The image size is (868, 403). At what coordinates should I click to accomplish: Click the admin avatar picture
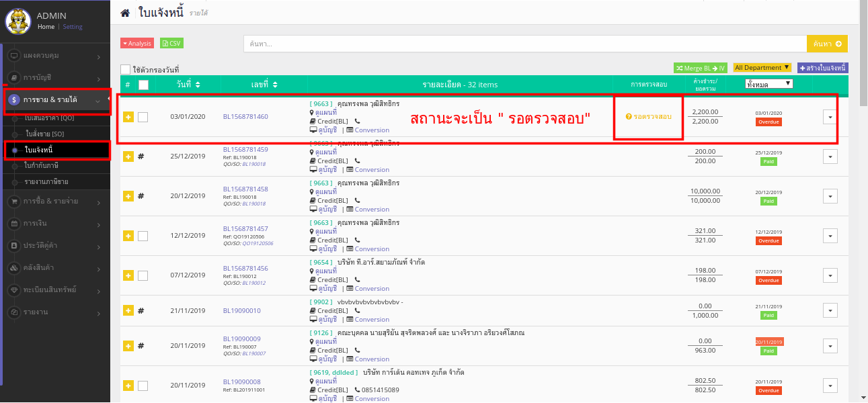click(18, 21)
